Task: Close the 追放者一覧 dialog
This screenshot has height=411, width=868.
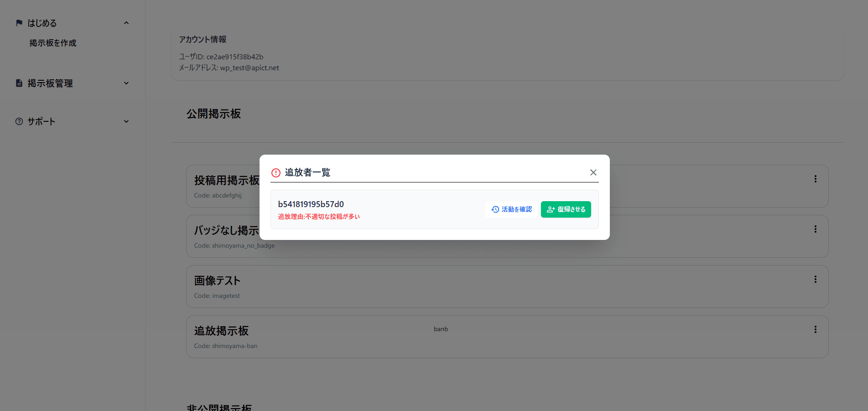Action: (x=593, y=172)
